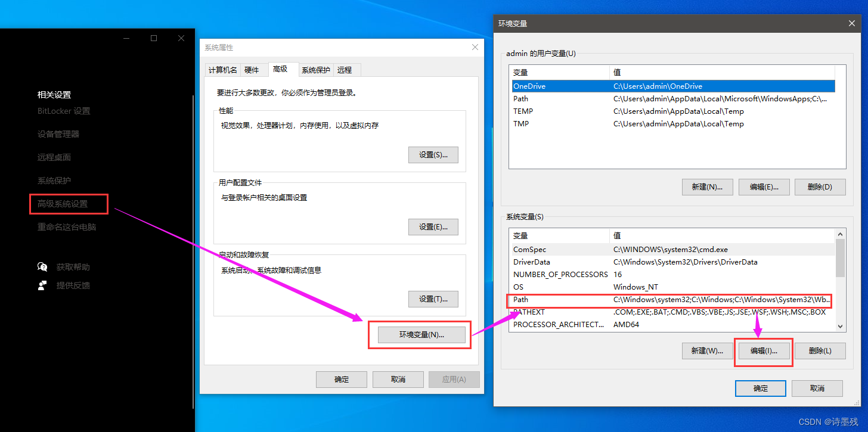Select ComSpec system variable row
This screenshot has height=432, width=868.
[672, 250]
